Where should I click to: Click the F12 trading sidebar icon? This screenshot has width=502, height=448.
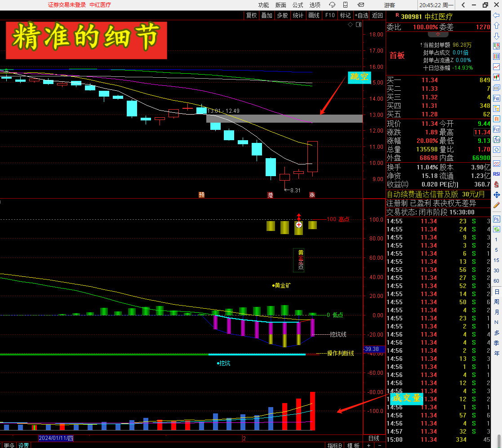(x=496, y=129)
